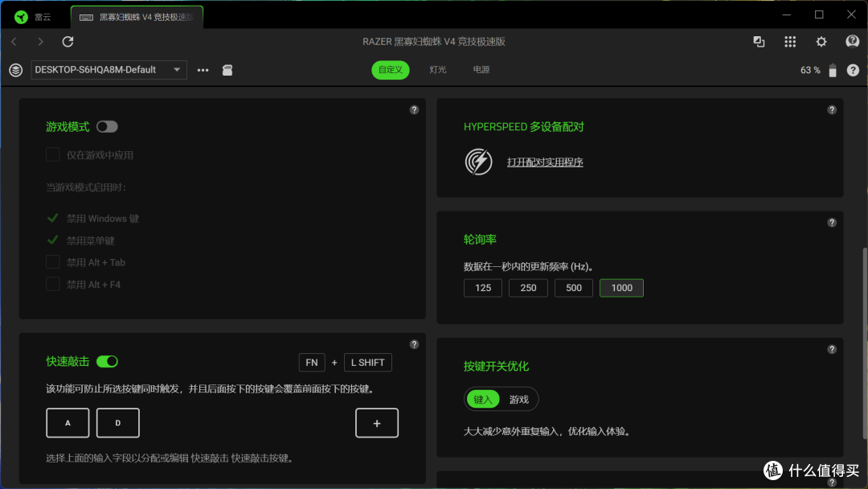Click the FN shortcut key box
This screenshot has width=868, height=489.
tap(312, 363)
